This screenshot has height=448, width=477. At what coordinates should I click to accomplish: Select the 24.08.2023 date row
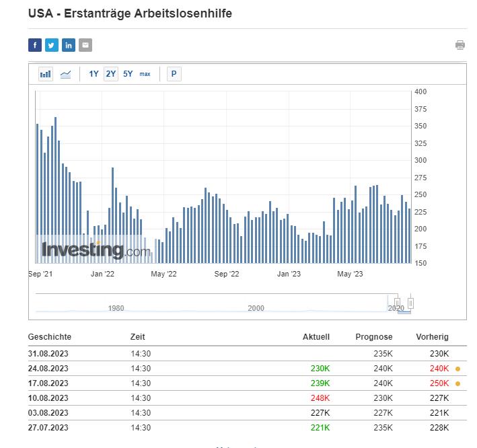click(248, 369)
